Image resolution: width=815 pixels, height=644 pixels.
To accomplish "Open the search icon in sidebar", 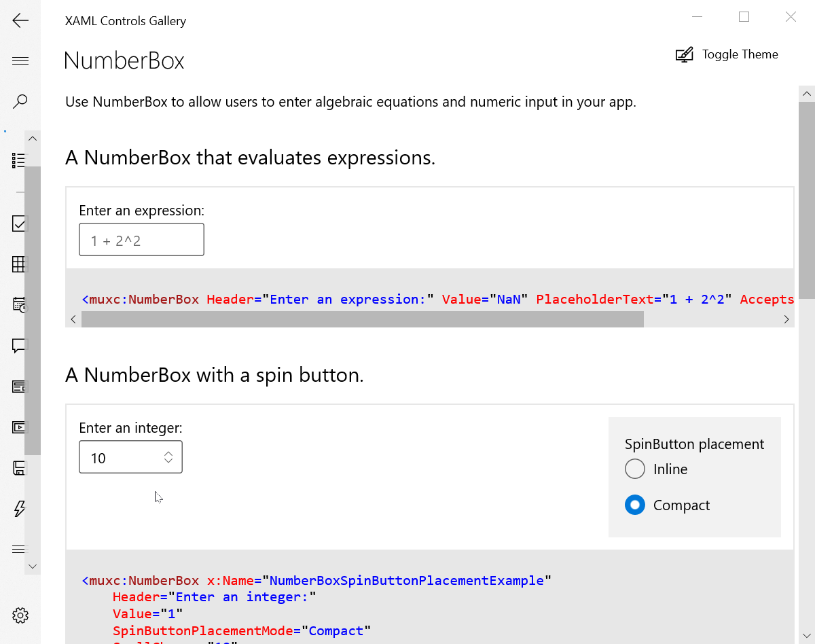I will (20, 102).
